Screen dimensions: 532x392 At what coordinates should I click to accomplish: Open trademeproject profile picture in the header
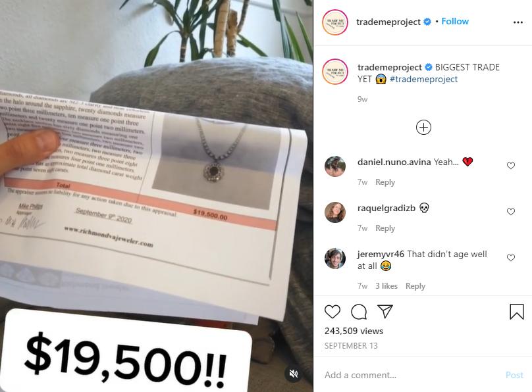point(335,22)
